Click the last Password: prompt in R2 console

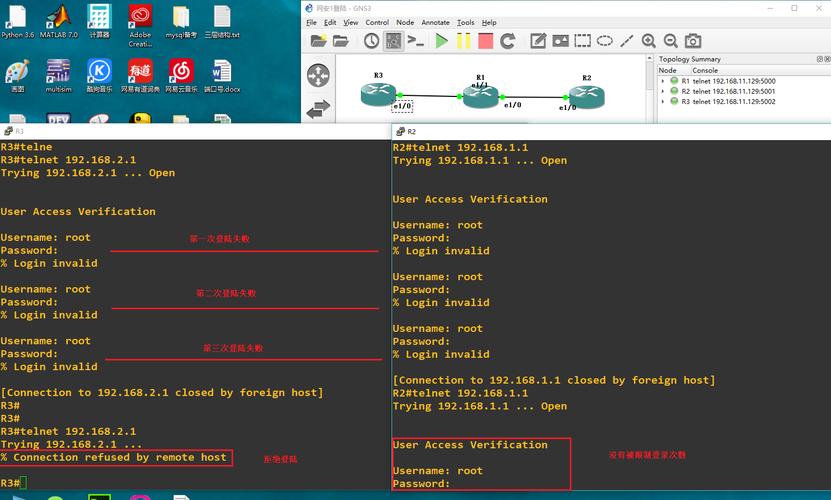pyautogui.click(x=421, y=484)
